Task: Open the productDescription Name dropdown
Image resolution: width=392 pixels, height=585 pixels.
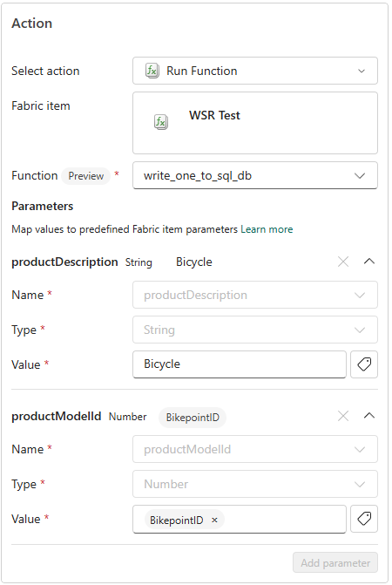Action: pos(255,295)
